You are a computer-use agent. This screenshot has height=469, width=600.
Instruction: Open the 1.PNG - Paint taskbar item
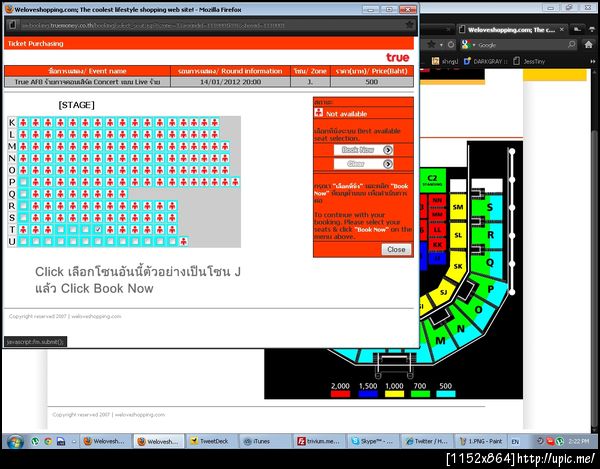(480, 441)
